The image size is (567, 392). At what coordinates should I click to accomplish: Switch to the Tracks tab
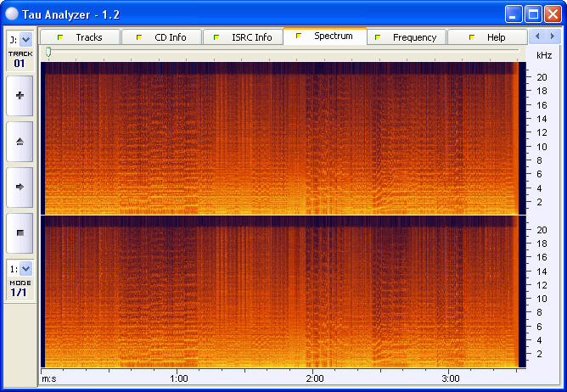pos(80,37)
